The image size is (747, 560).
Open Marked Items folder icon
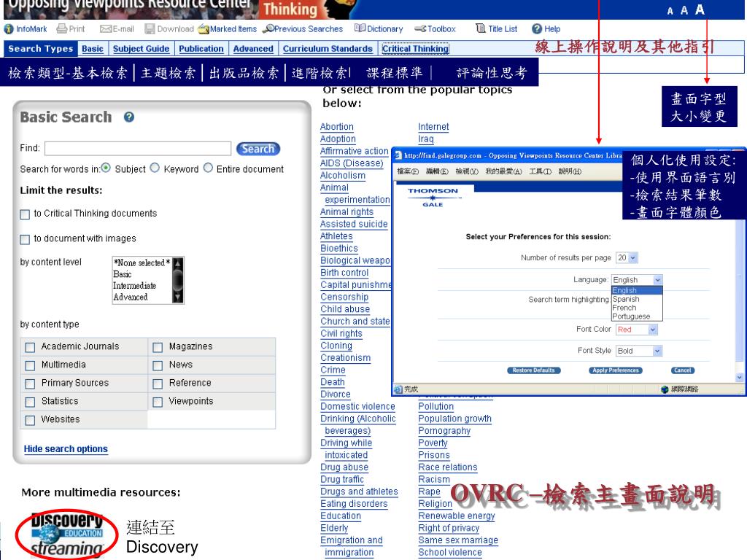click(204, 29)
